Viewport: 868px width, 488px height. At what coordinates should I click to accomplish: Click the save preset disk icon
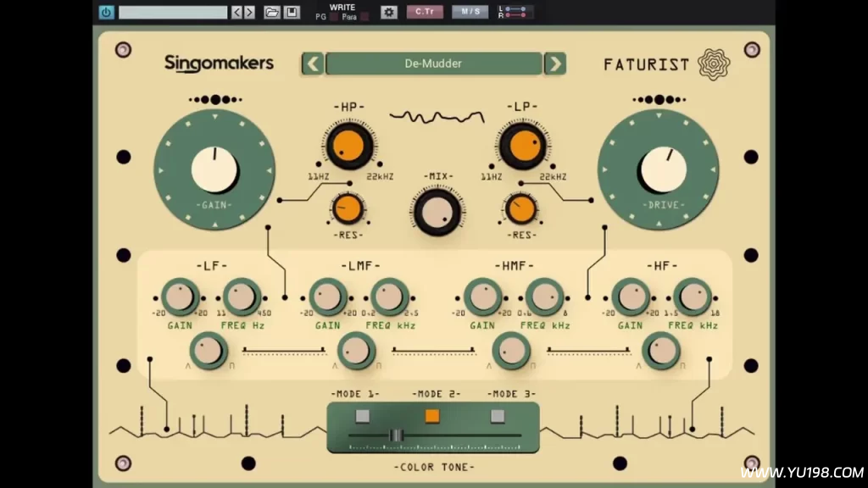pos(292,12)
